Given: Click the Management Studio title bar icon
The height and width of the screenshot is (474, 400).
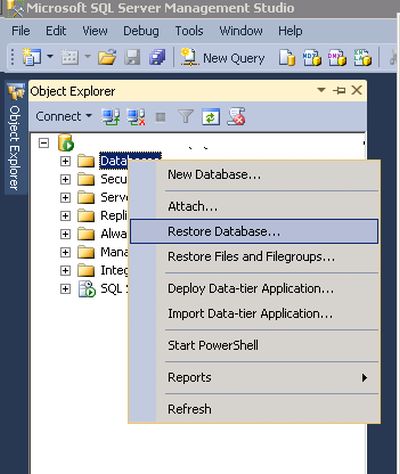Looking at the screenshot, I should coord(16,8).
